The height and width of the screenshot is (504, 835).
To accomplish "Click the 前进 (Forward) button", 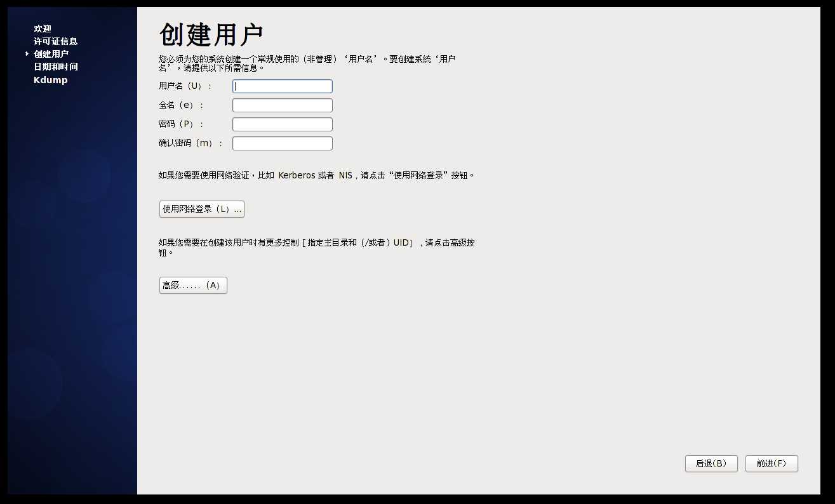I will point(772,463).
